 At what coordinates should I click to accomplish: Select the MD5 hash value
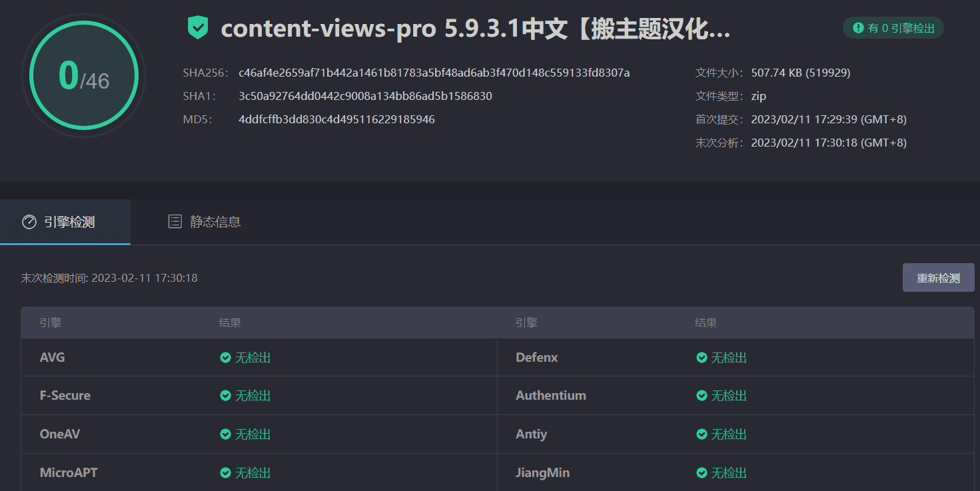point(336,119)
